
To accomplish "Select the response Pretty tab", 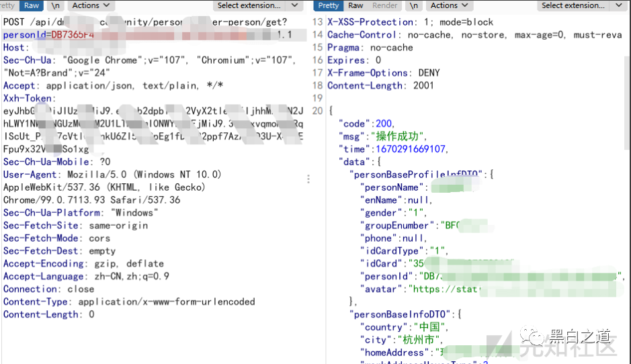I will [x=329, y=5].
